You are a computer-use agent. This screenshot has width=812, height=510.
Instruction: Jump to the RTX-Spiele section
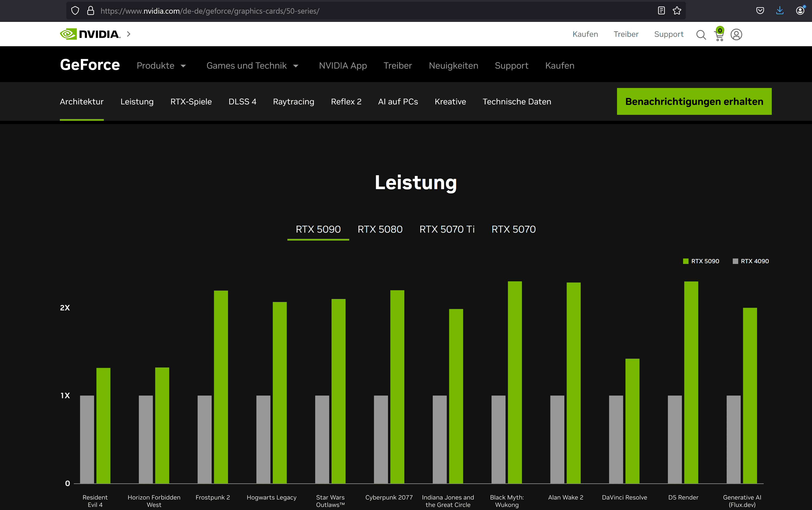point(191,101)
